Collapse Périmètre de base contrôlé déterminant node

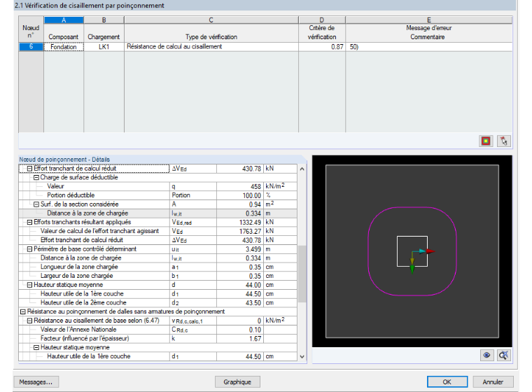(29, 249)
